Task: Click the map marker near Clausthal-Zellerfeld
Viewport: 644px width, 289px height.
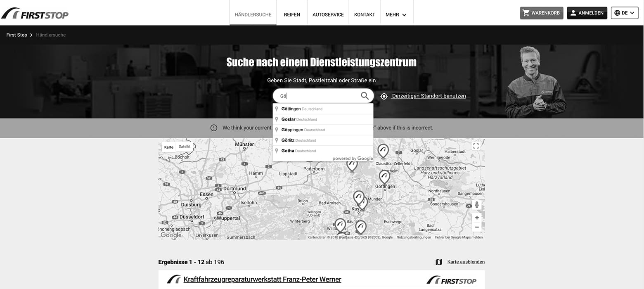Action: pyautogui.click(x=383, y=151)
